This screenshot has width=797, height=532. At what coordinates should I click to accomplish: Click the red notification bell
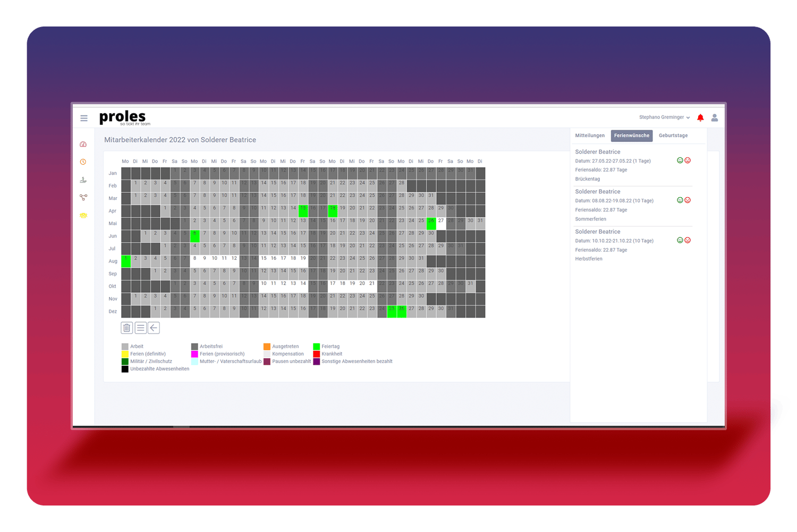pyautogui.click(x=700, y=118)
